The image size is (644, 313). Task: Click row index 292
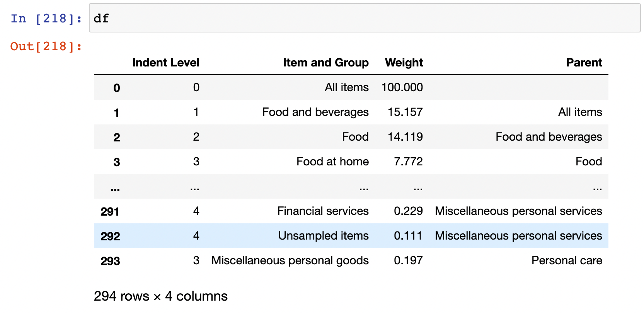110,236
